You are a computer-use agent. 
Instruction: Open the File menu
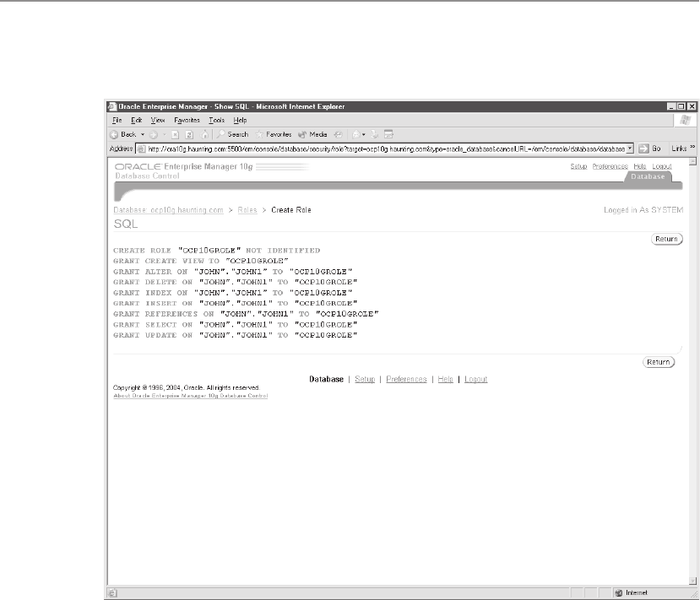(117, 120)
